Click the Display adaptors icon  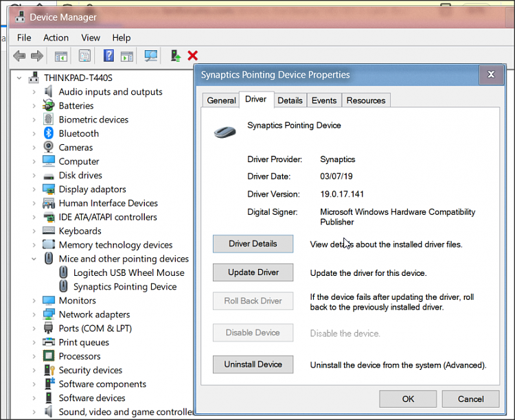coord(49,189)
